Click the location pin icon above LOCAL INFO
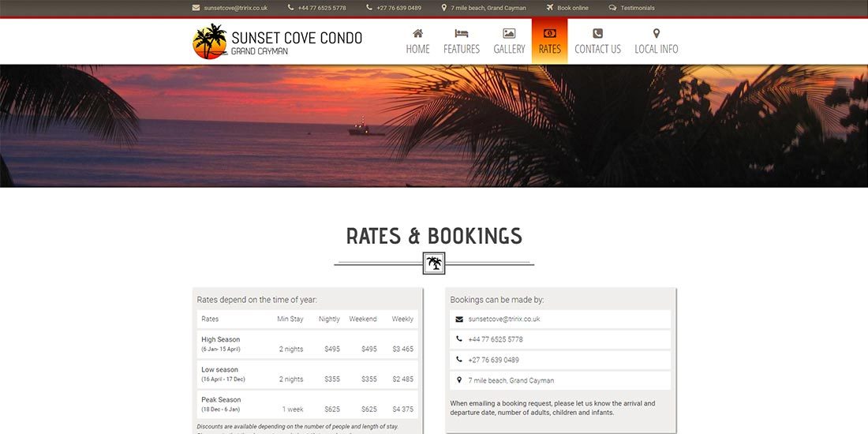Viewport: 868px width, 434px height. [x=656, y=33]
